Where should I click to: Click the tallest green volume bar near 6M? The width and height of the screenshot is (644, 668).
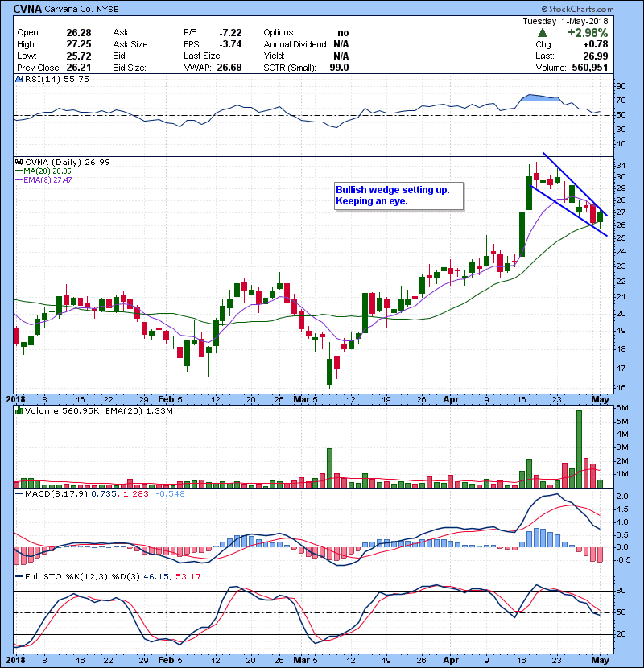coord(579,448)
